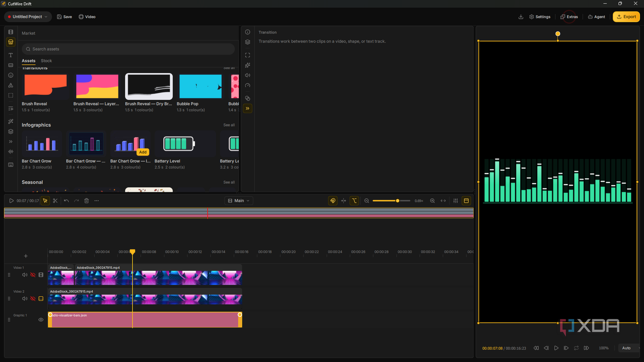Open the Text tool in sidebar
This screenshot has height=362, width=644.
11,55
